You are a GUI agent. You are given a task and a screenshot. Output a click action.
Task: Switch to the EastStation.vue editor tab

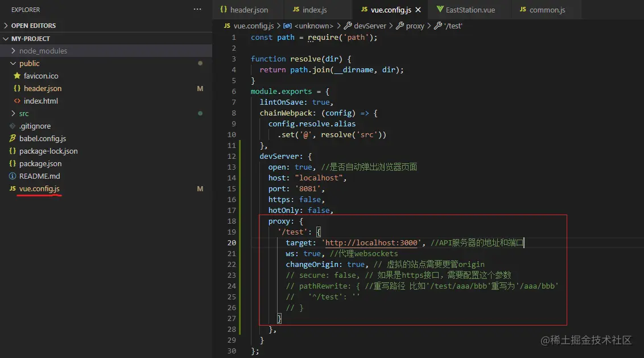[x=470, y=10]
